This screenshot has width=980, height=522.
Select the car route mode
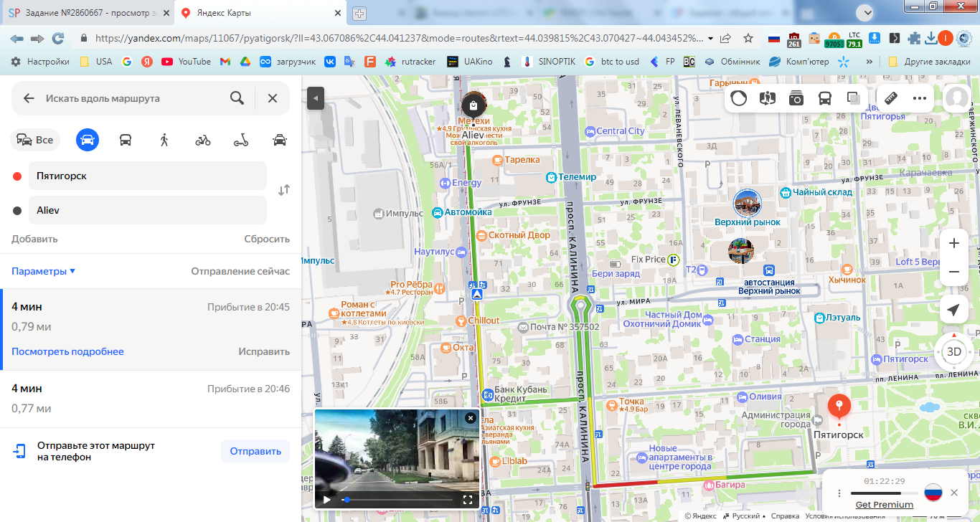[88, 140]
